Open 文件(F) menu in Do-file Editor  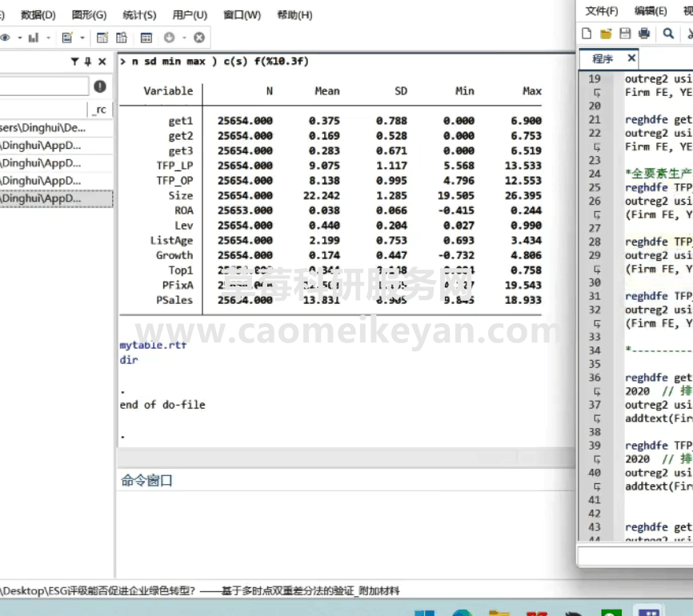(602, 11)
